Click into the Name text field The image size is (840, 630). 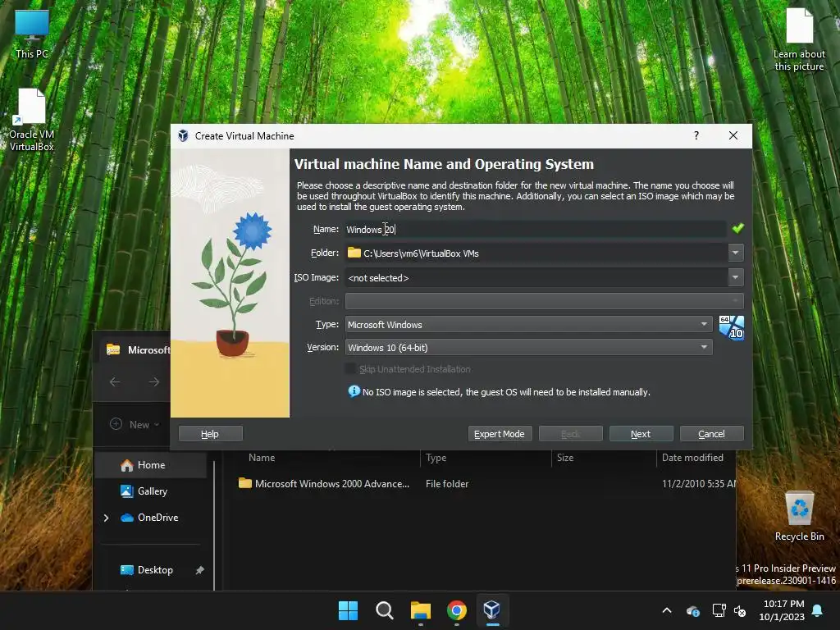coord(535,230)
